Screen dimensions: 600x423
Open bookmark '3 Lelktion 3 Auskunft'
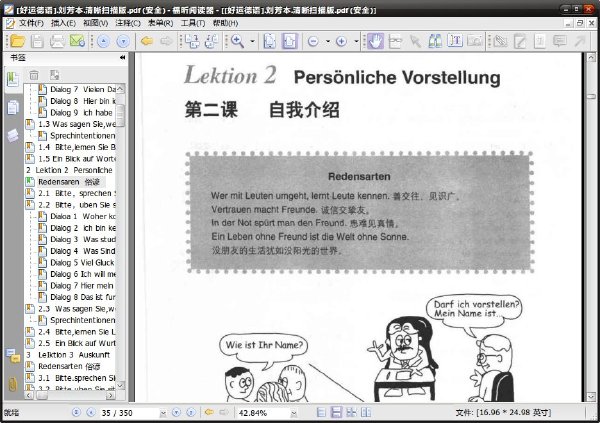tap(68, 354)
